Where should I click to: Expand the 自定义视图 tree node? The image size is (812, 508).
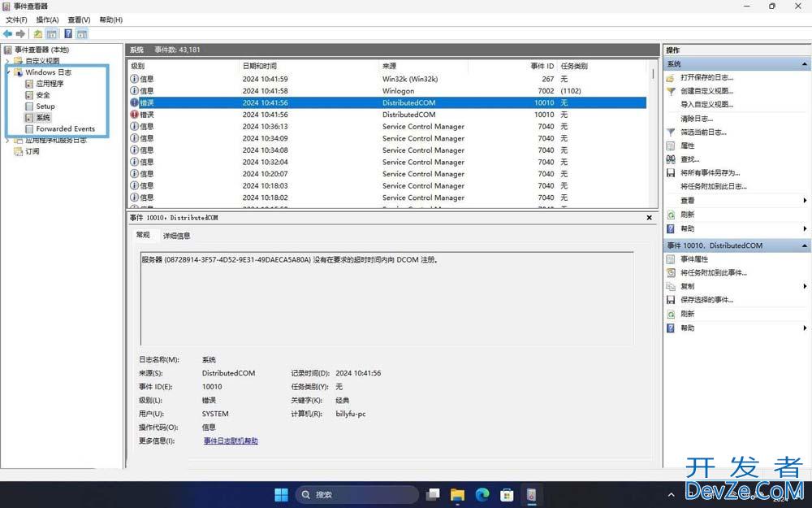point(7,61)
